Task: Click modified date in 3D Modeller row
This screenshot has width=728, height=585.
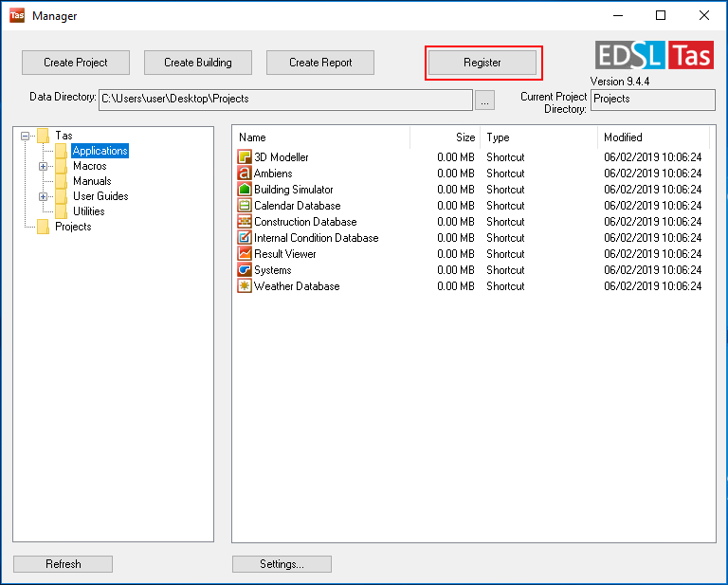Action: pyautogui.click(x=652, y=157)
